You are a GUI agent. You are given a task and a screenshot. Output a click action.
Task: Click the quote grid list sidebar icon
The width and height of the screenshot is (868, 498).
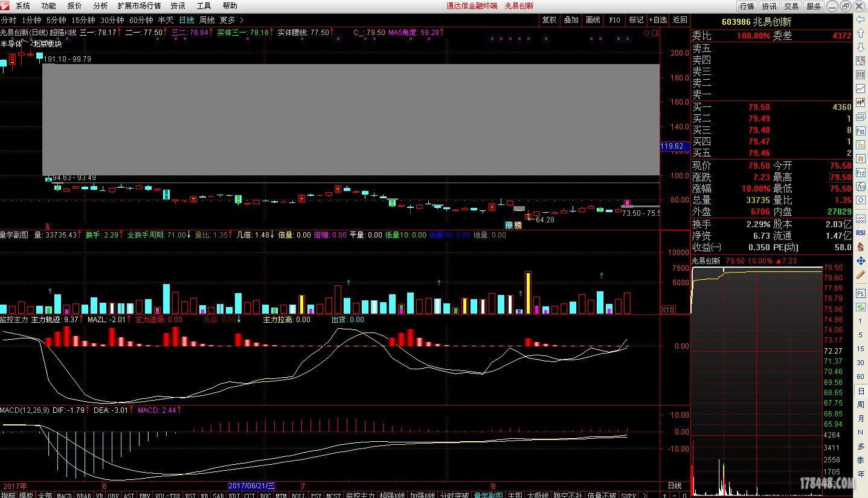click(861, 75)
